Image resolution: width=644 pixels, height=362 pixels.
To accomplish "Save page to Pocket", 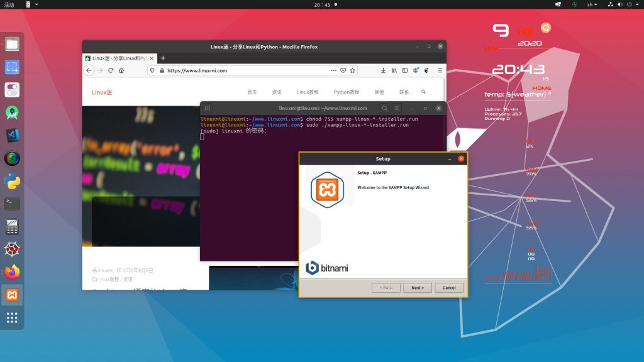I will pyautogui.click(x=343, y=70).
